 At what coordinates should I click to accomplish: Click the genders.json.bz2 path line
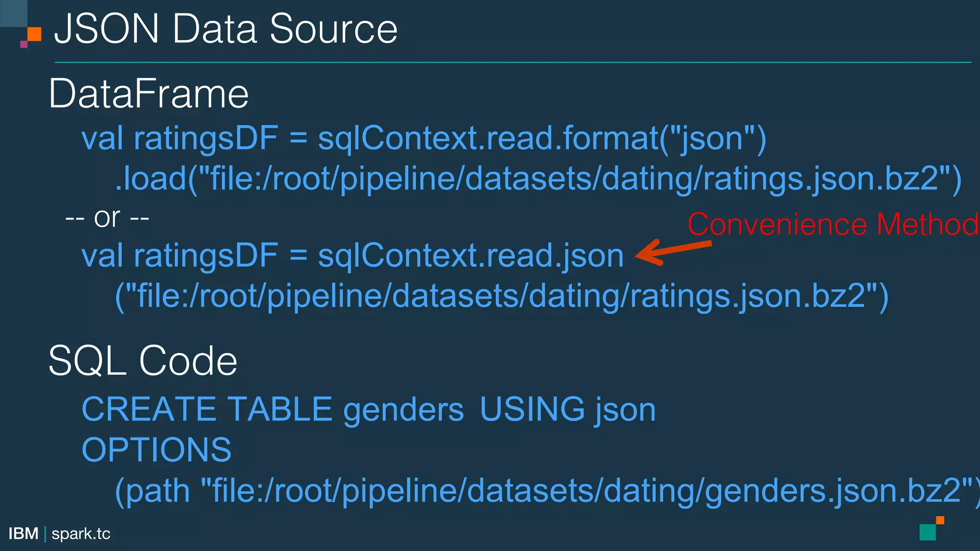(547, 491)
